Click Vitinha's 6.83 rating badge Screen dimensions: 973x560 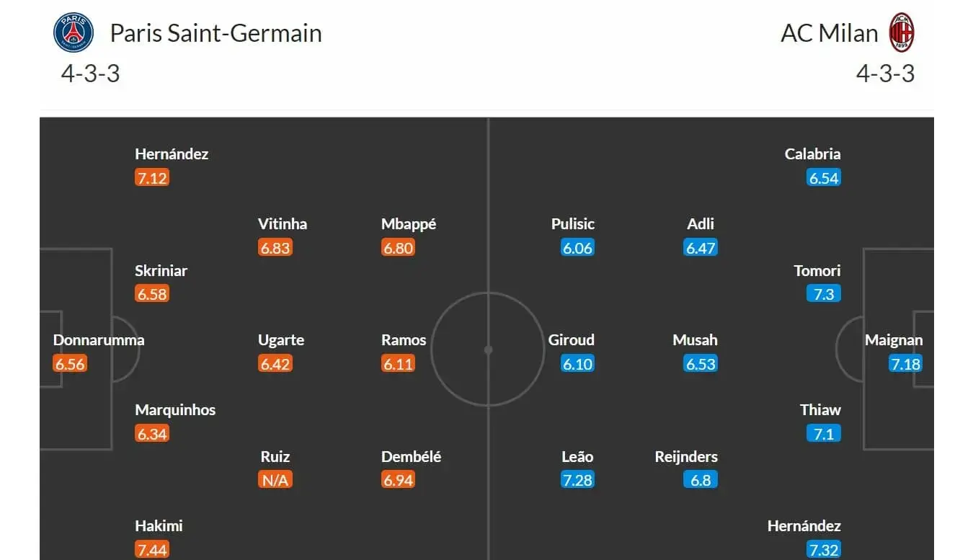point(275,248)
